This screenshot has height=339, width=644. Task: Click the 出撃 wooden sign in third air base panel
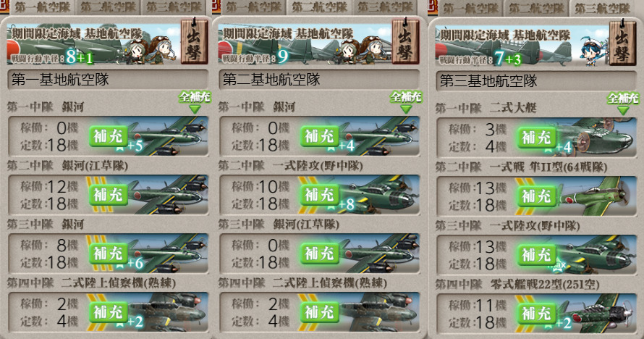tap(622, 43)
